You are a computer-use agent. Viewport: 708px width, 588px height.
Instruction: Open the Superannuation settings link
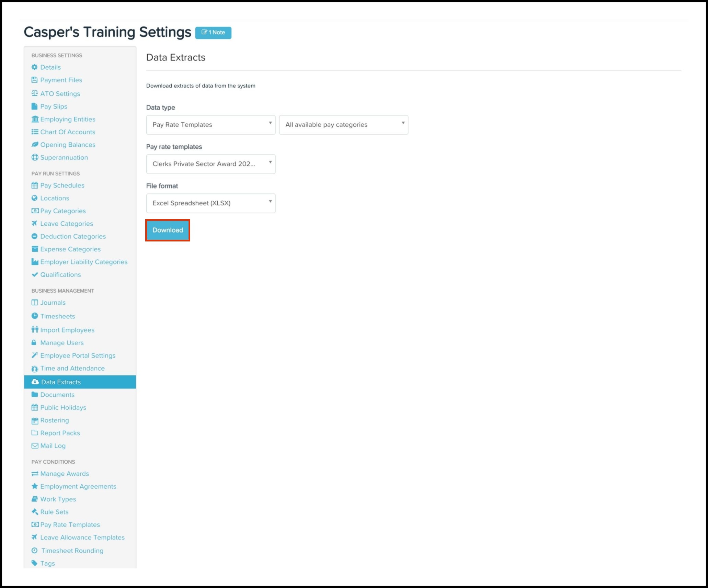coord(64,157)
